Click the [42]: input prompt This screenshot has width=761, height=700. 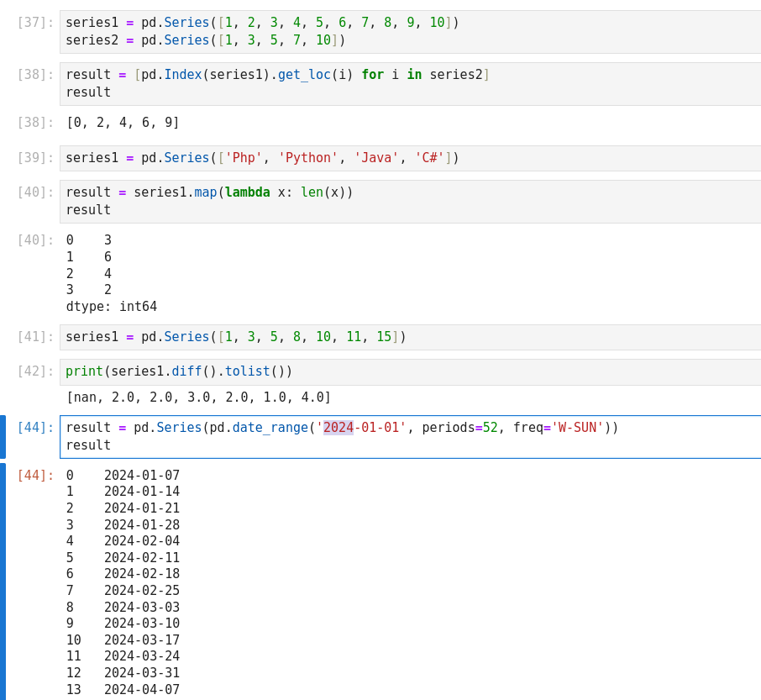(35, 371)
